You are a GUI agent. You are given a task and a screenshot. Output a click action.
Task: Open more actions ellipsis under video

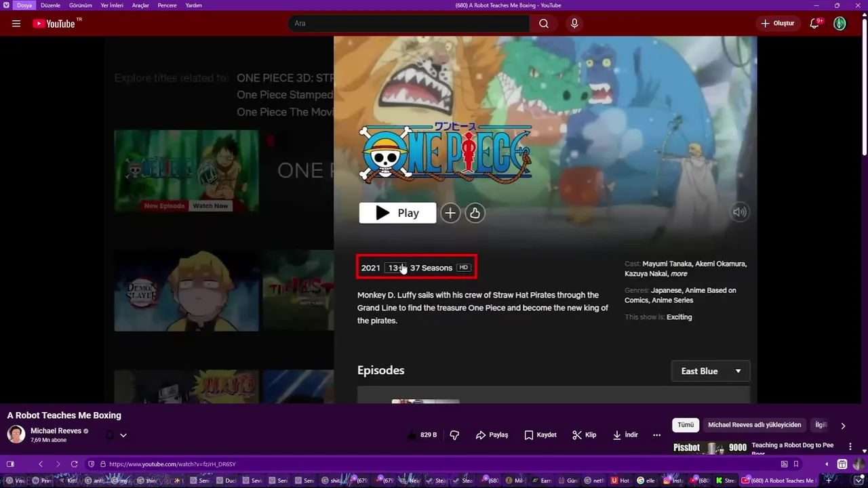point(656,435)
